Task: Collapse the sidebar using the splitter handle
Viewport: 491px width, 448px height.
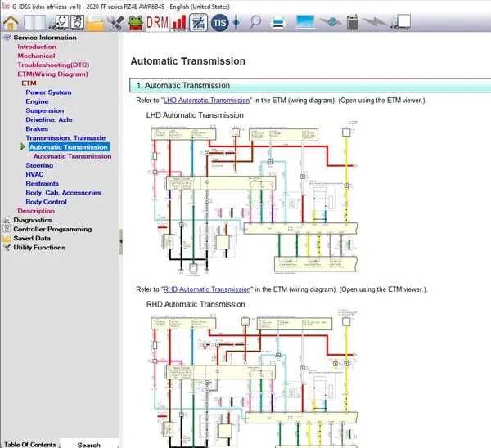Action: click(120, 241)
